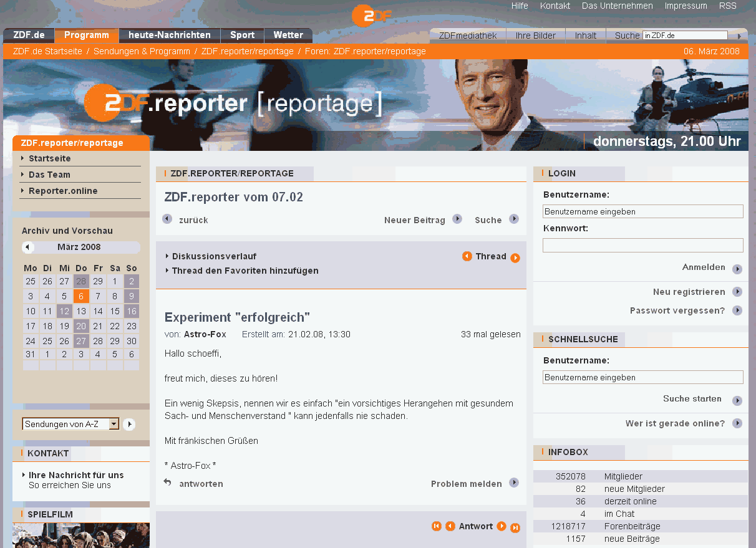Screen dimensions: 756x548
Task: Click previous month arrow in calendar
Action: pos(28,248)
